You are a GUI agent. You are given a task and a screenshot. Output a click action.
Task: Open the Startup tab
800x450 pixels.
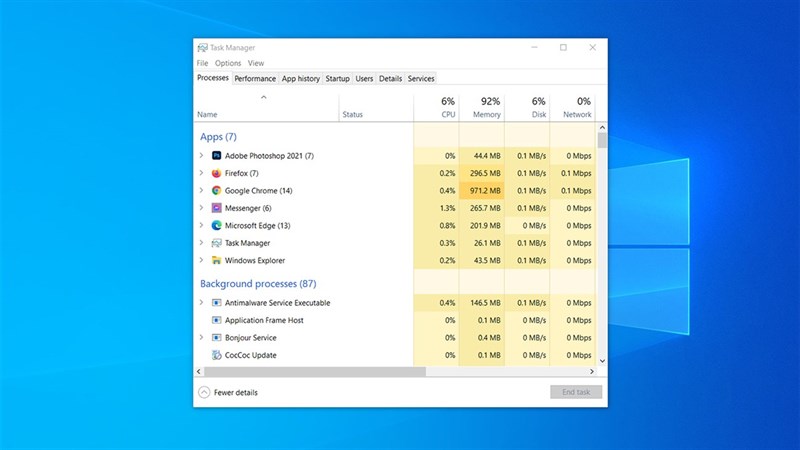(337, 79)
